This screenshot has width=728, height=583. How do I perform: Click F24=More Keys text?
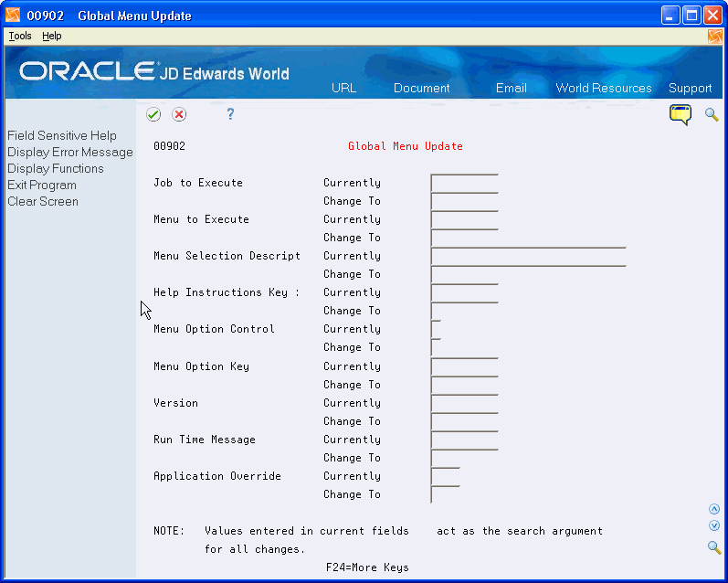click(367, 567)
